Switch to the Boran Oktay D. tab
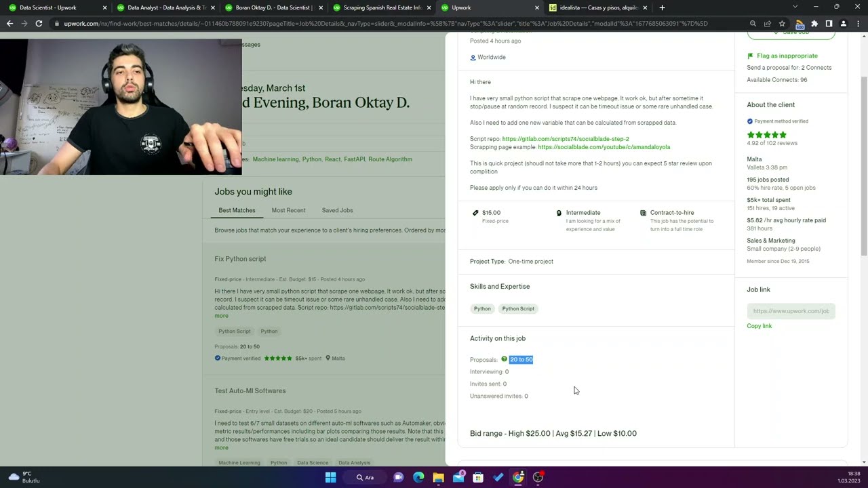 [273, 7]
